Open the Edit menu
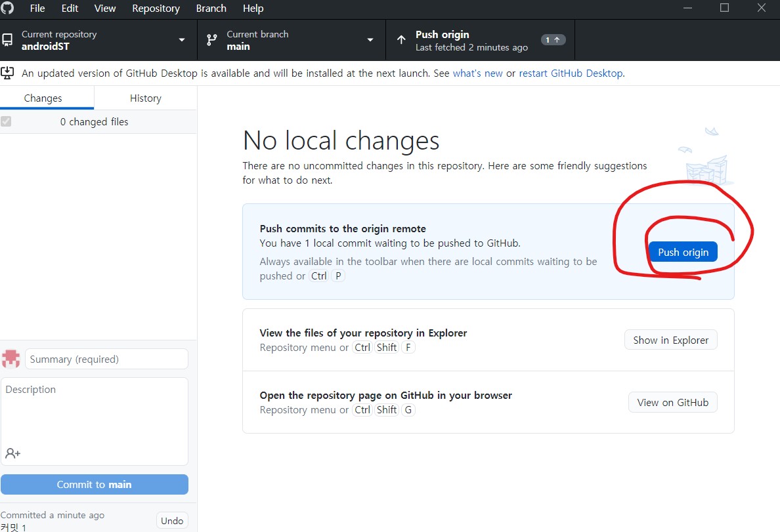780x532 pixels. (x=70, y=9)
